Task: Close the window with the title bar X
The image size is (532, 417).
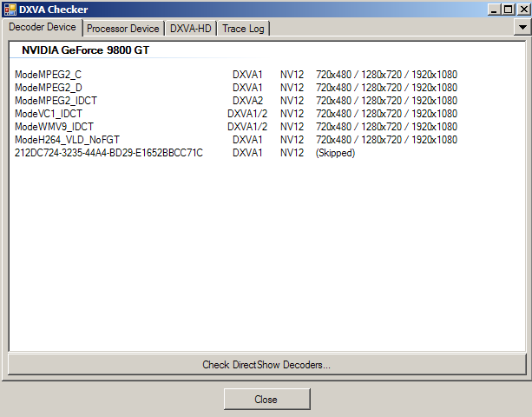Action: [524, 10]
